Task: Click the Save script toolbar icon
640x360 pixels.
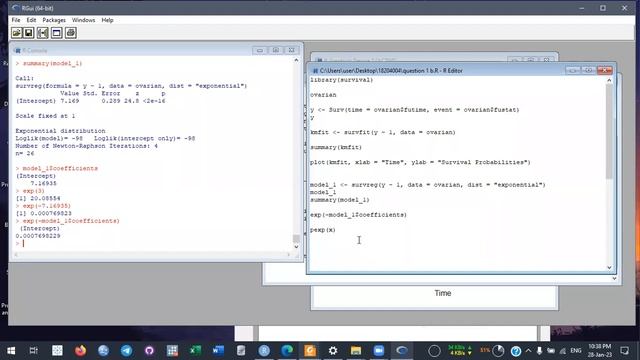Action: pos(29,33)
